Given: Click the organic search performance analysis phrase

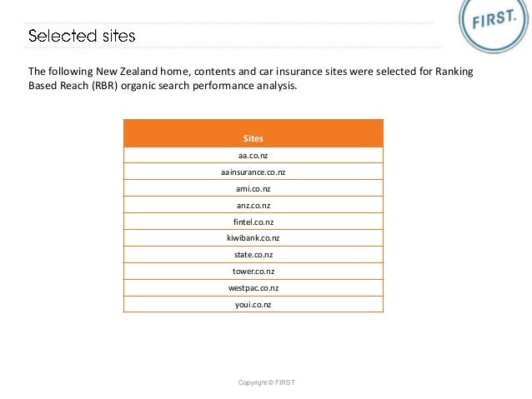Looking at the screenshot, I should (x=209, y=86).
